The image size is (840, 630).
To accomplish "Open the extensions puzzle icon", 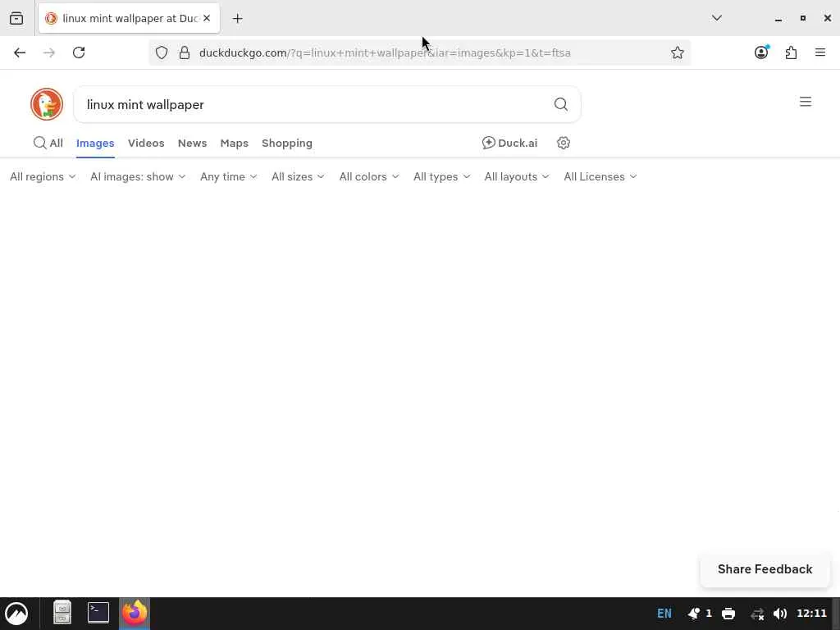I will (791, 52).
